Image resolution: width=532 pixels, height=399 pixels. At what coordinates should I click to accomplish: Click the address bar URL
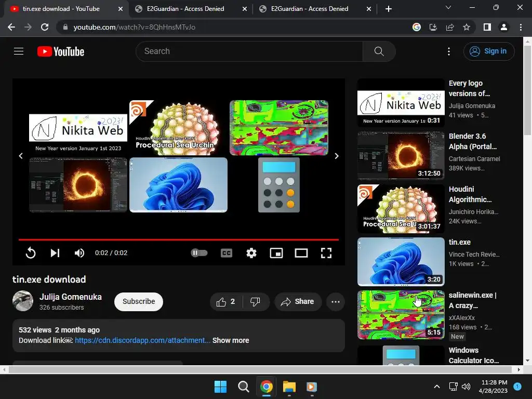135,27
